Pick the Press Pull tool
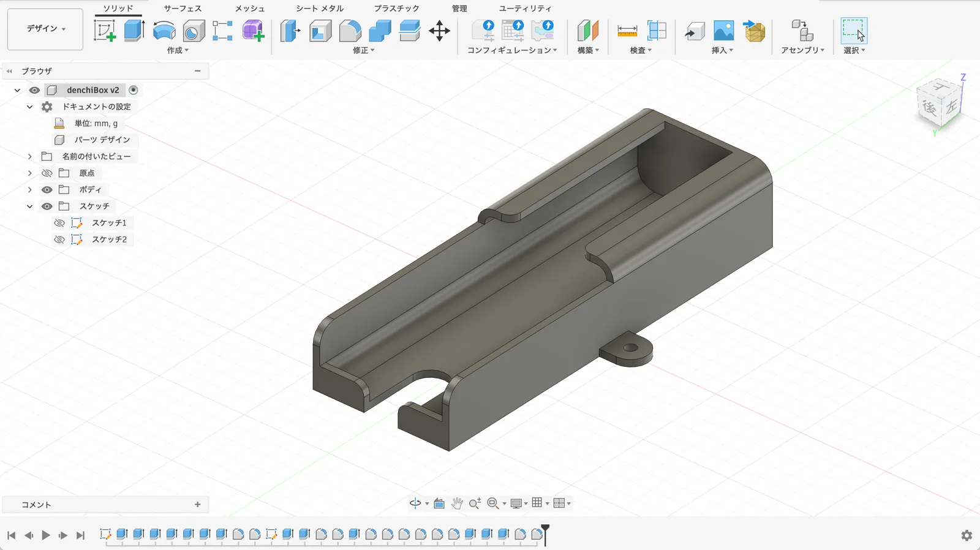This screenshot has width=980, height=550. pyautogui.click(x=290, y=31)
